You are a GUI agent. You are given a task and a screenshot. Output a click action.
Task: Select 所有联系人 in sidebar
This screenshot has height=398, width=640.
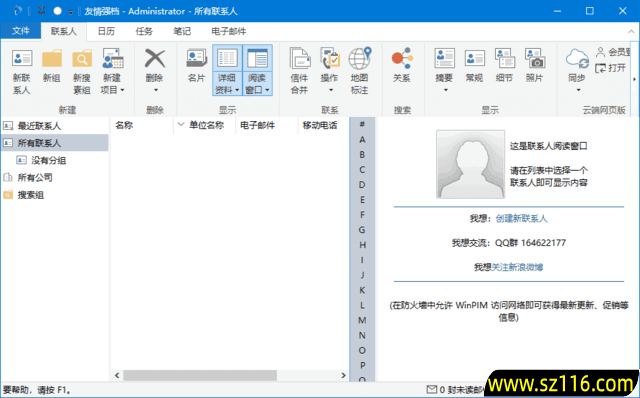54,143
